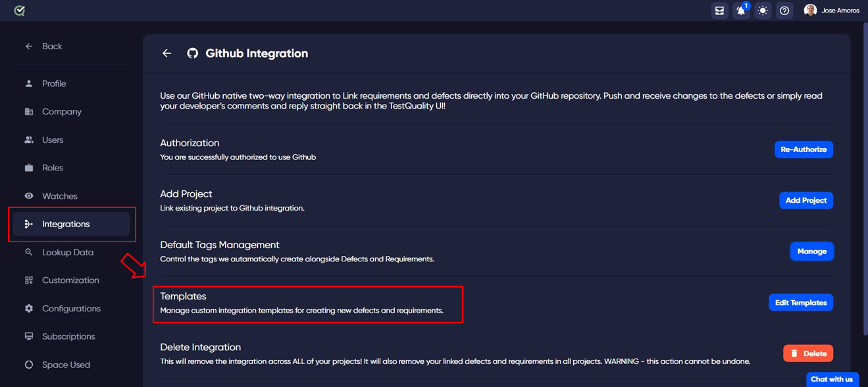This screenshot has width=868, height=387.
Task: Click the inbox tray icon in header
Action: [x=720, y=11]
